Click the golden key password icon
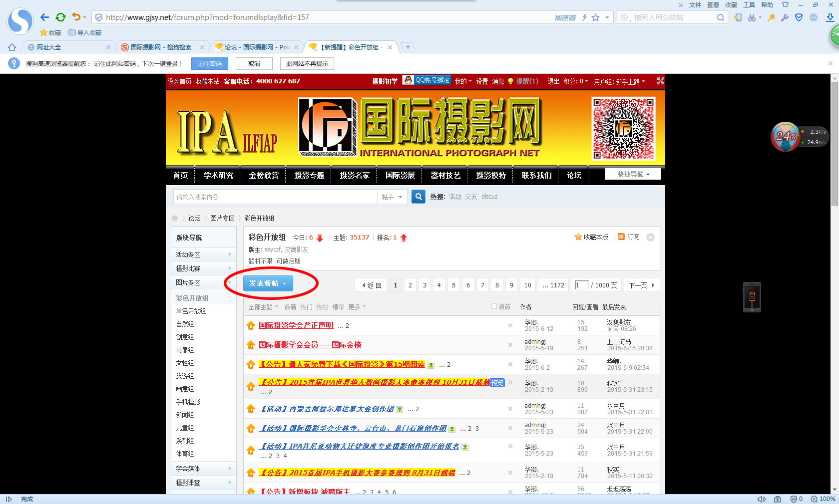 771,17
